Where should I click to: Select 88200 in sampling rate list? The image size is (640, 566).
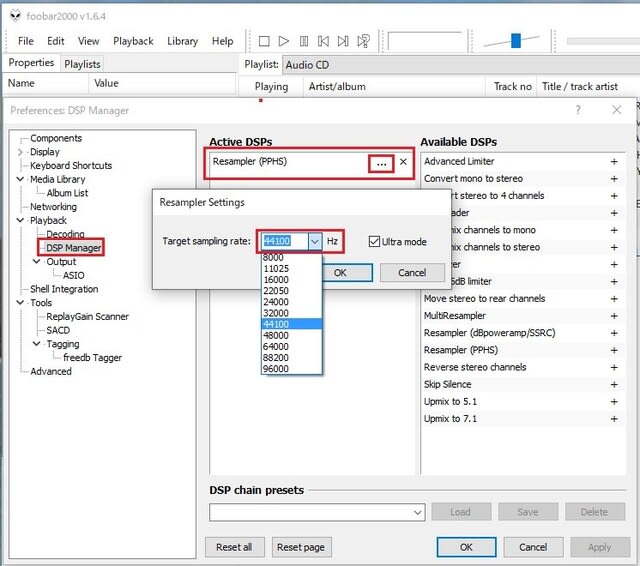(291, 358)
